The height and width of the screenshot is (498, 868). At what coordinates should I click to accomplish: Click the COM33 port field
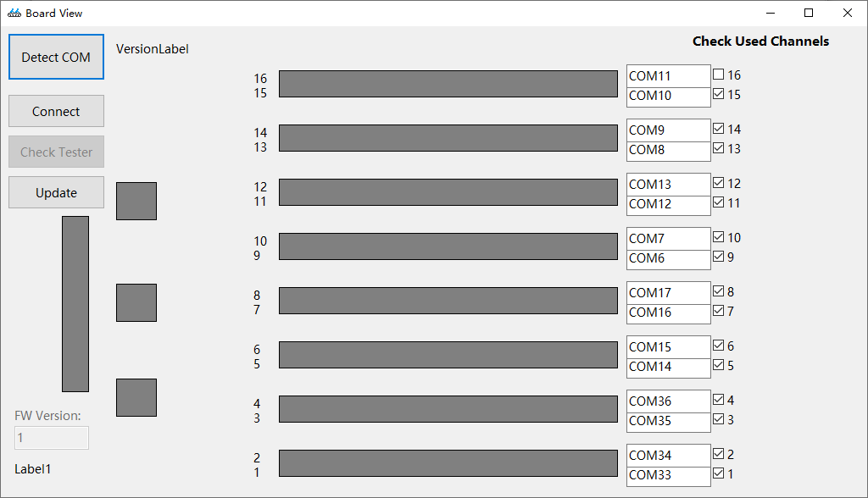[x=668, y=476]
